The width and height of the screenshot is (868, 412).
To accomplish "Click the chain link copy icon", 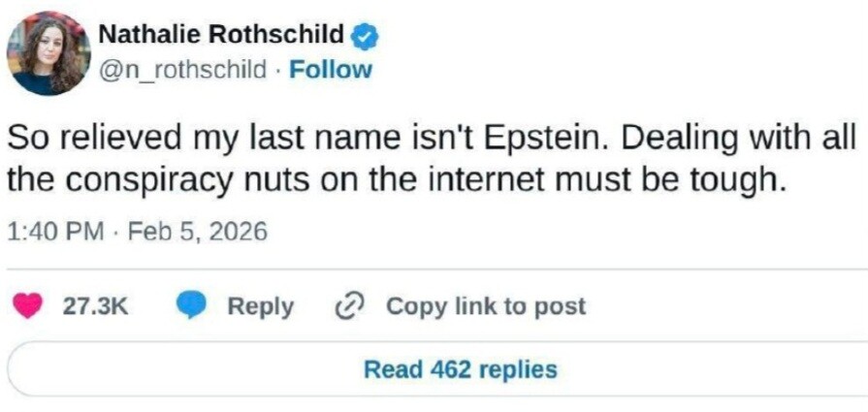I will pos(346,306).
